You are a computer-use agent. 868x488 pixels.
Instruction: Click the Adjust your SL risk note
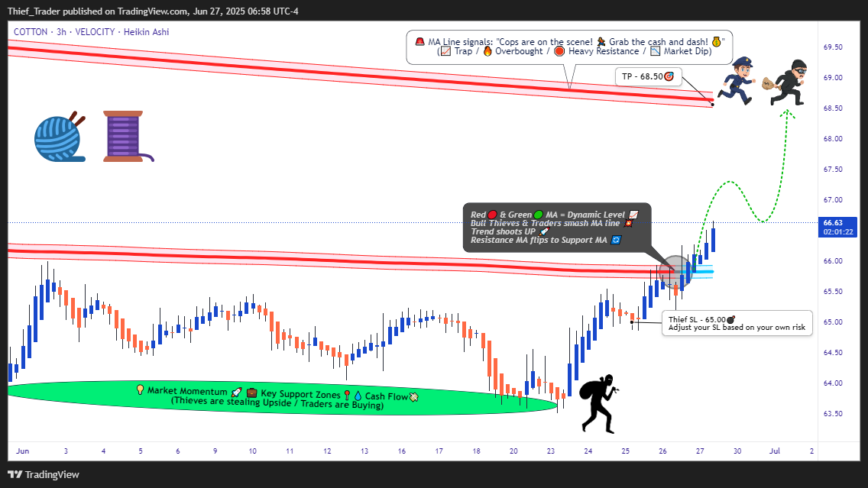(x=737, y=328)
